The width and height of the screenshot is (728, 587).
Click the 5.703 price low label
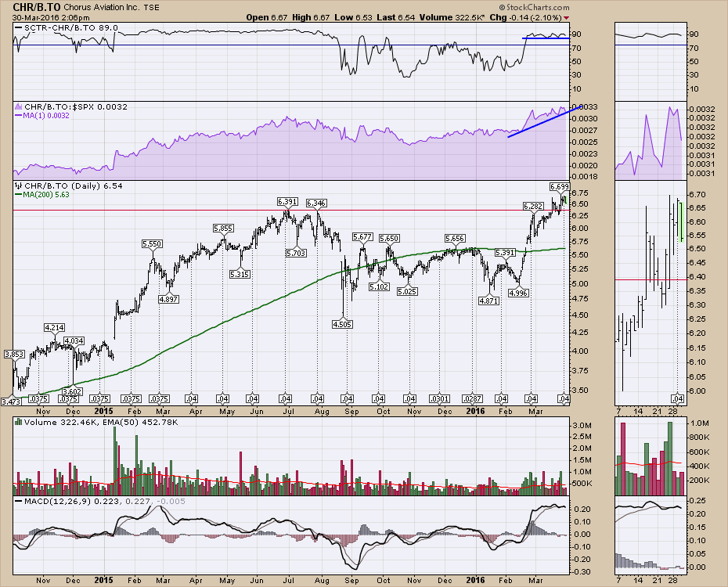coord(296,253)
